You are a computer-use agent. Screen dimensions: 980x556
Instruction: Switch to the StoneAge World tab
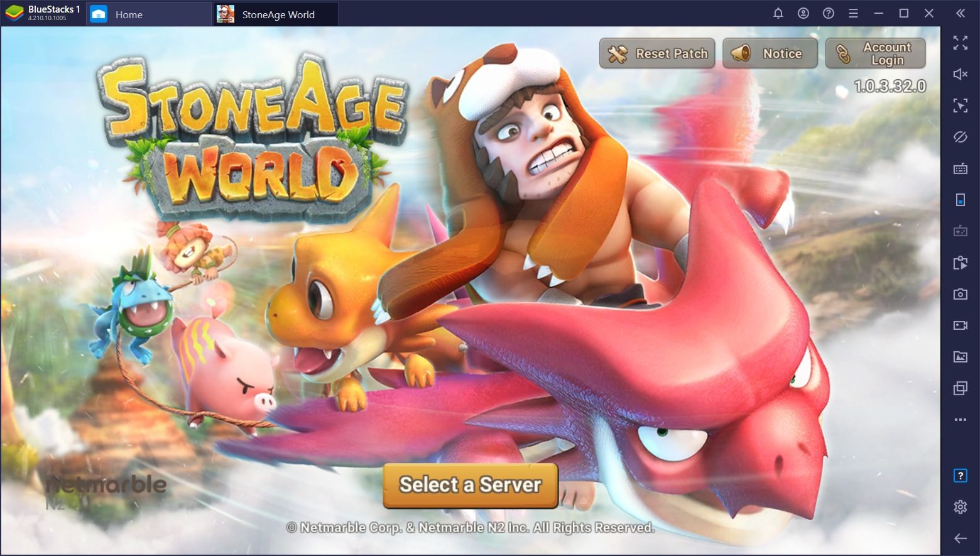point(275,14)
